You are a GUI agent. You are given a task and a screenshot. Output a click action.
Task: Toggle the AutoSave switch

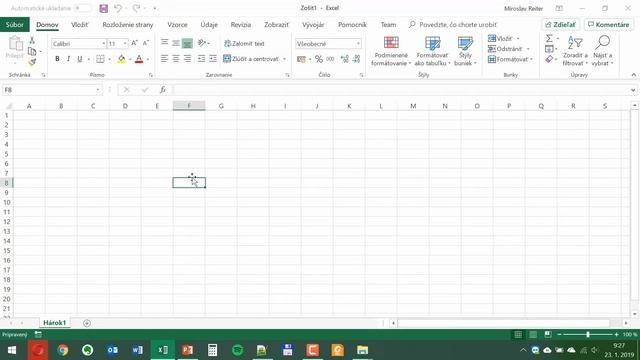[83, 8]
